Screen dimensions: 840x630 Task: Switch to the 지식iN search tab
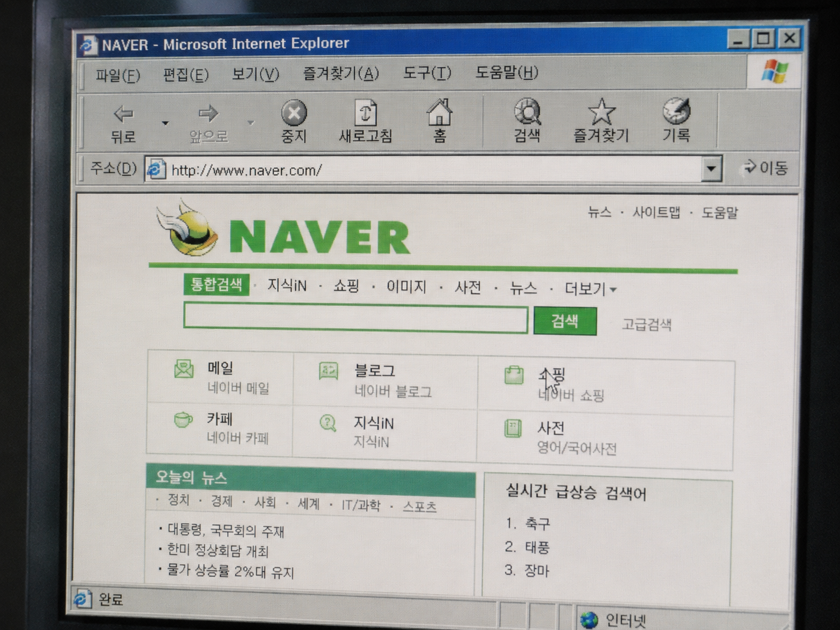(287, 285)
